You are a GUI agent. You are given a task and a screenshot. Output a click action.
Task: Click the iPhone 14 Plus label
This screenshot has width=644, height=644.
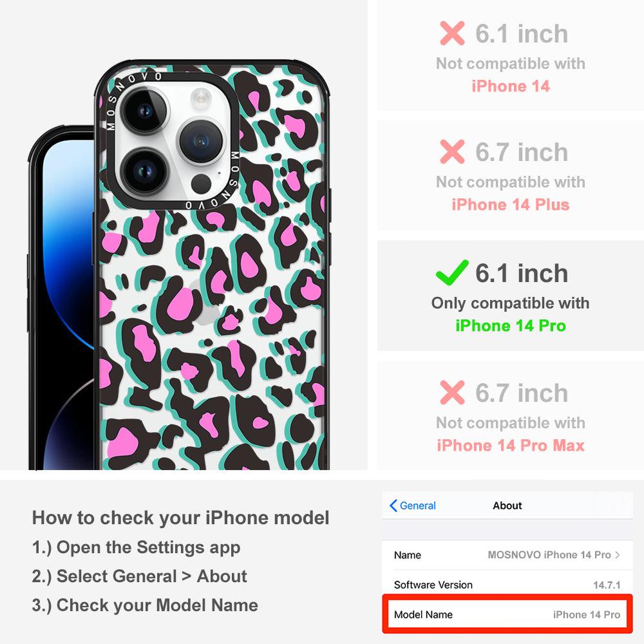point(511,204)
